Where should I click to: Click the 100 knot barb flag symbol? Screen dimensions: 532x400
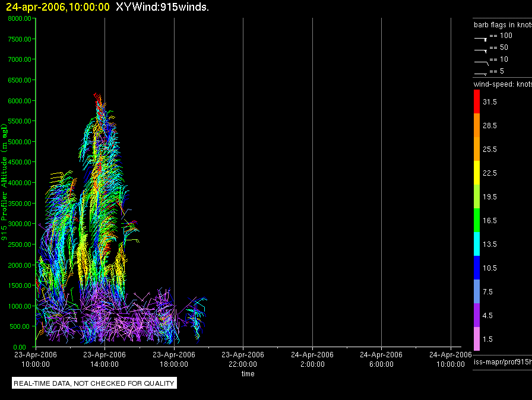[480, 39]
